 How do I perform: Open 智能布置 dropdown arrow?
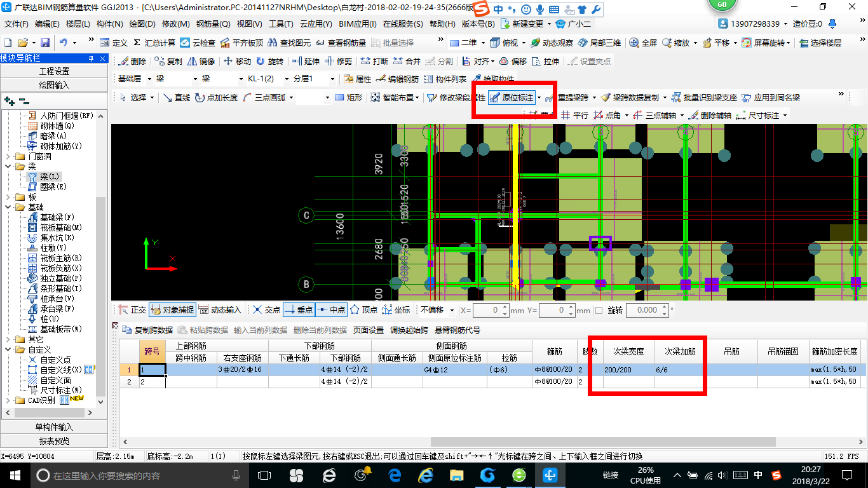[x=417, y=97]
